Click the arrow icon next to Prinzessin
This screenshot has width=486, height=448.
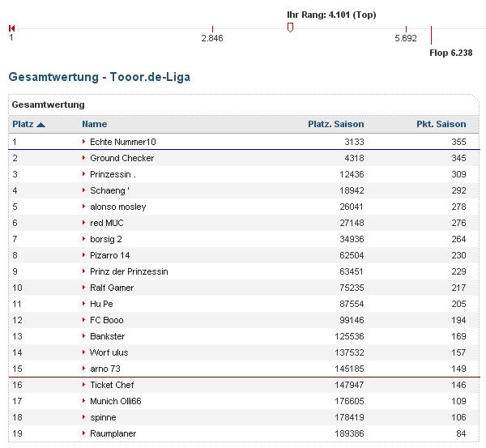click(84, 174)
